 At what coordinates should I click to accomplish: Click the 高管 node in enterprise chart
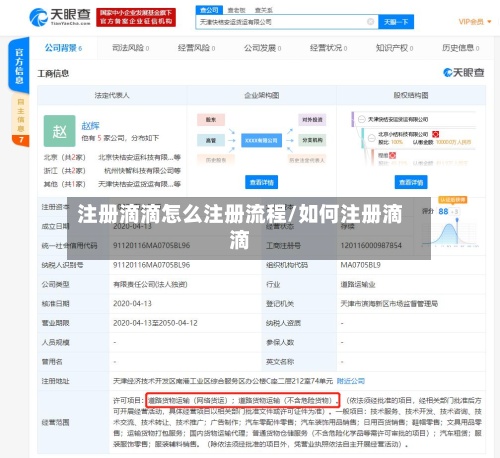tap(211, 140)
